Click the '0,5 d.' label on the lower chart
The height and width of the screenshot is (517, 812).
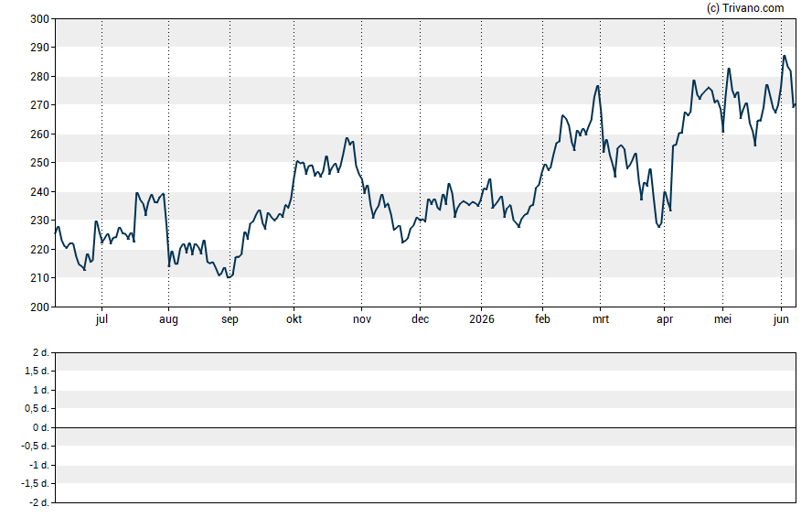point(37,409)
